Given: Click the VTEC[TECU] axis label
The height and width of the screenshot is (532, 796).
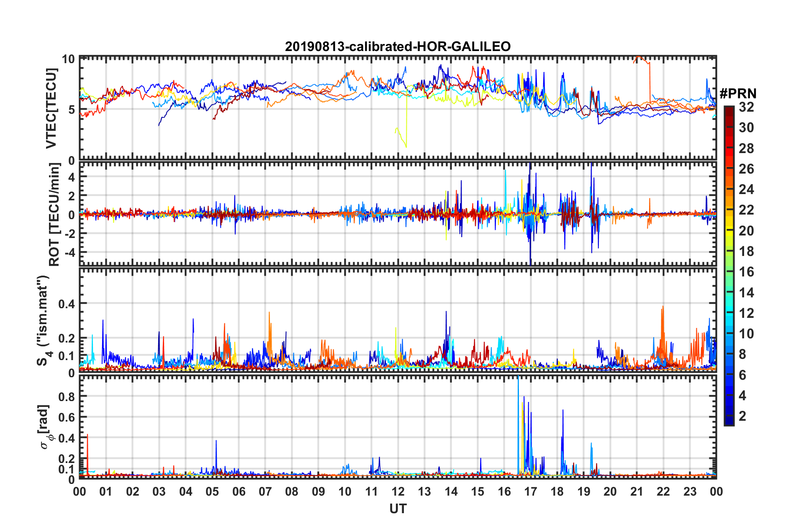Looking at the screenshot, I should [x=51, y=108].
